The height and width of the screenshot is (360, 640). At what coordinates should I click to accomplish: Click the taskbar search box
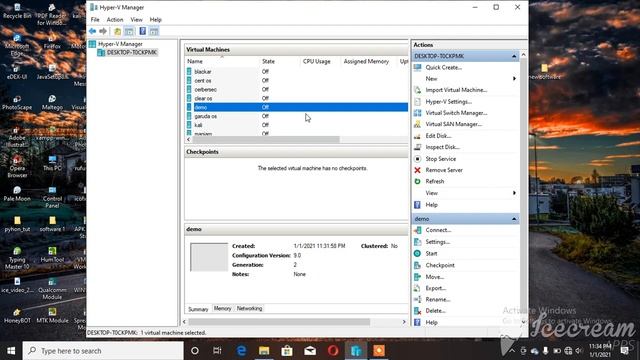click(x=103, y=351)
